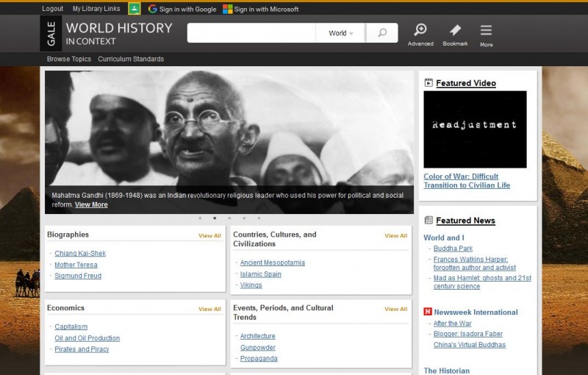Select the third carousel dot
The width and height of the screenshot is (588, 375).
pyautogui.click(x=229, y=218)
